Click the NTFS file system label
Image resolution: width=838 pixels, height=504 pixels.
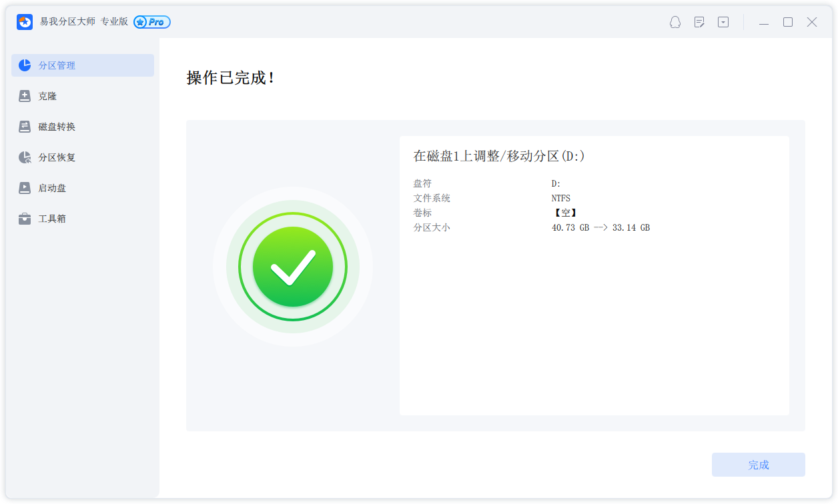(x=561, y=197)
